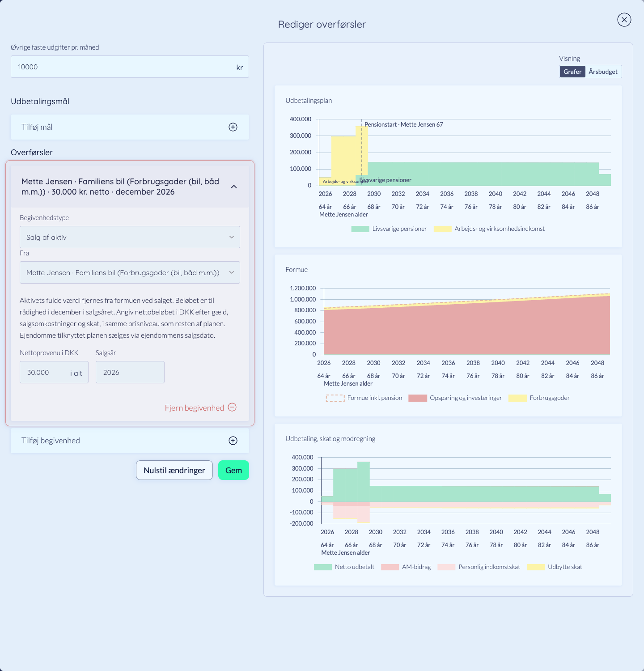Click the plus icon in Tilføj mål

click(233, 127)
